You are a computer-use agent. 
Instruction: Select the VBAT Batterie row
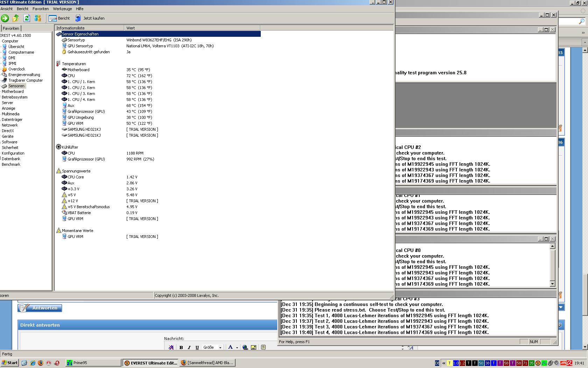point(158,213)
